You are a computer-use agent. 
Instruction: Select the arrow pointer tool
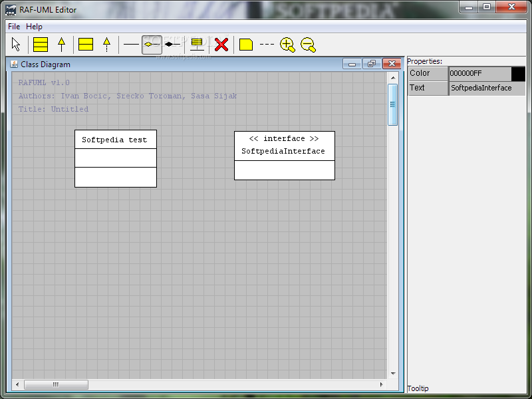coord(15,45)
